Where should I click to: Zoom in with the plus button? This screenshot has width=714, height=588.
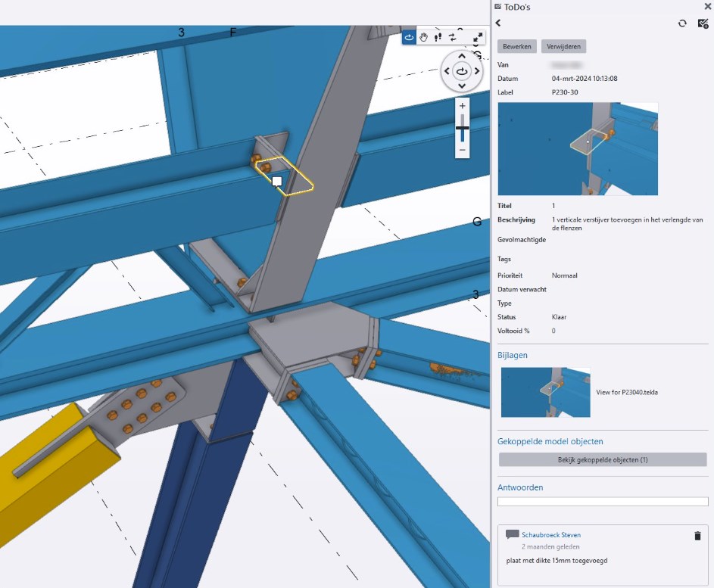click(462, 106)
